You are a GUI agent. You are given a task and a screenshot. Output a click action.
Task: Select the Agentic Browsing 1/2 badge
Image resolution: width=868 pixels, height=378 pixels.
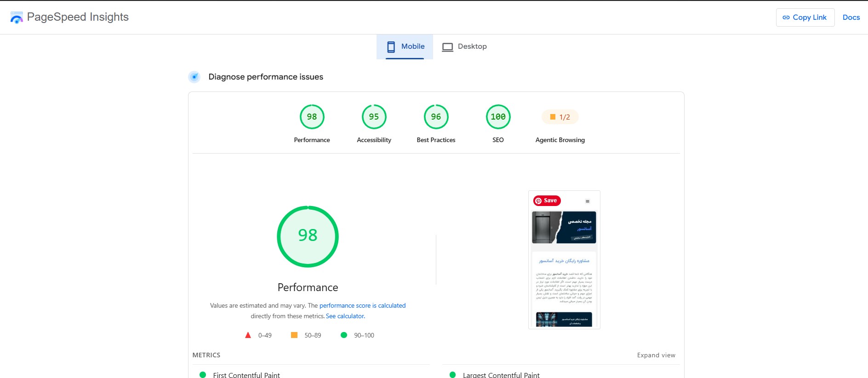(560, 117)
